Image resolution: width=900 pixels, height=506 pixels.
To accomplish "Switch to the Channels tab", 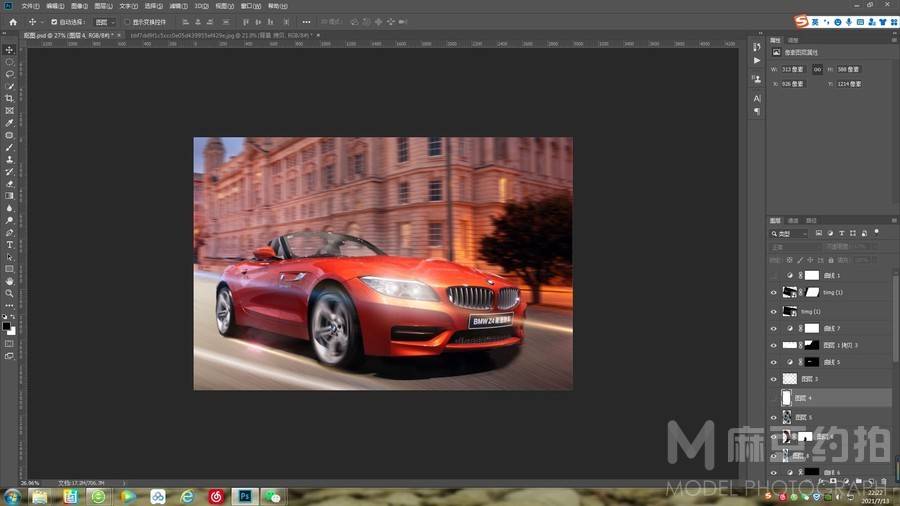I will pos(793,221).
